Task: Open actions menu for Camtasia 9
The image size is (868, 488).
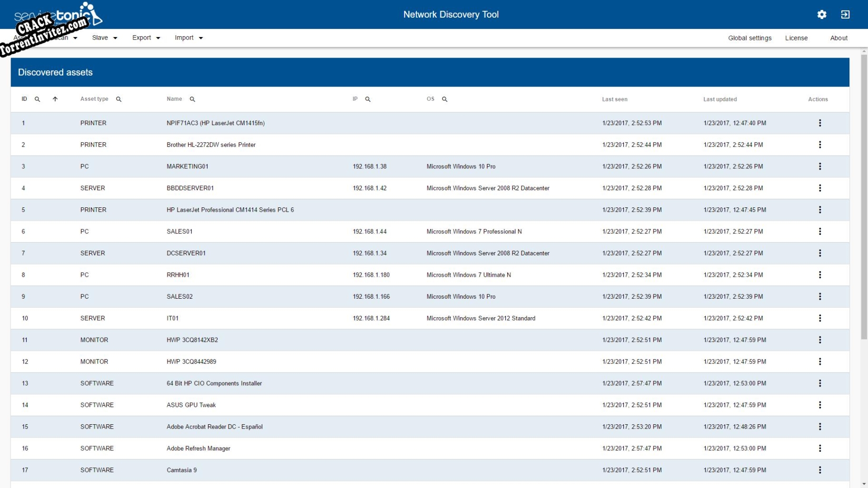Action: point(820,470)
